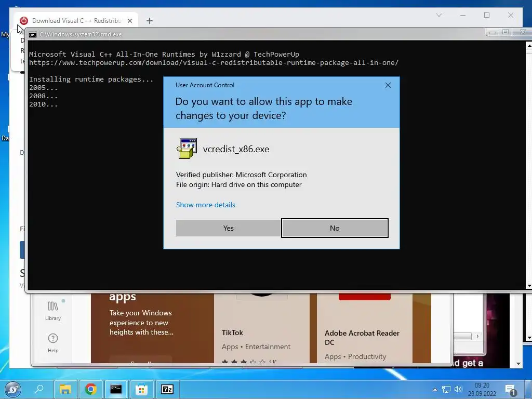This screenshot has width=532, height=399.
Task: Switch to Command Prompt taskbar icon
Action: click(x=116, y=389)
